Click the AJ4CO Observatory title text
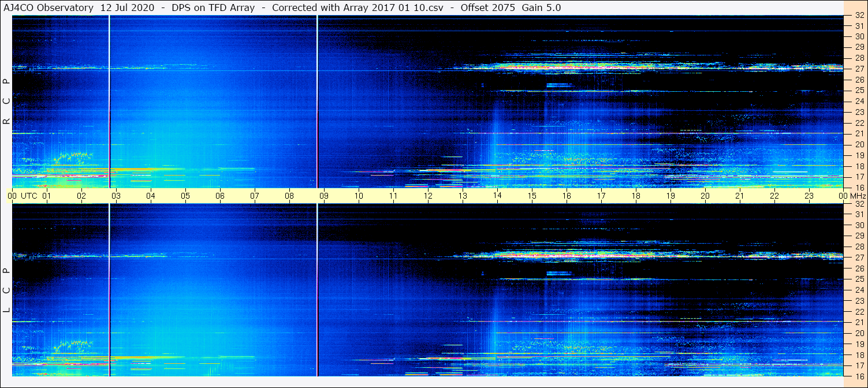Screen dimensions: 868x388 (49, 8)
